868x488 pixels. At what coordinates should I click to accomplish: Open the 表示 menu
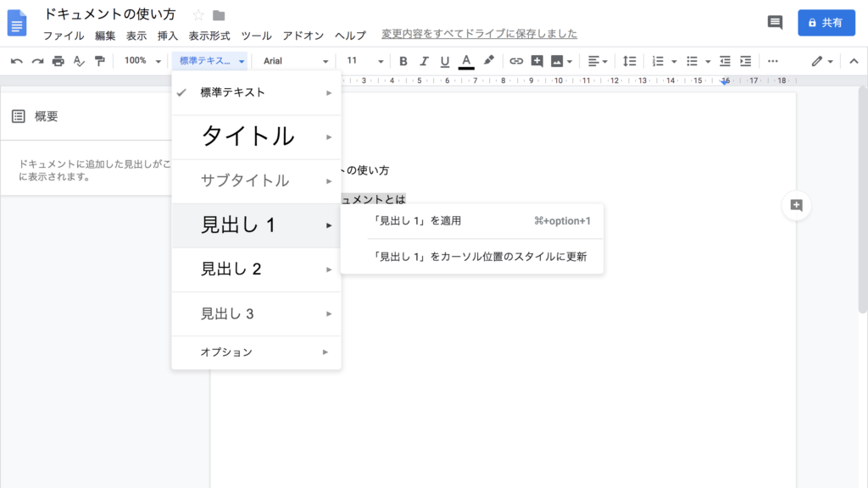tap(136, 36)
